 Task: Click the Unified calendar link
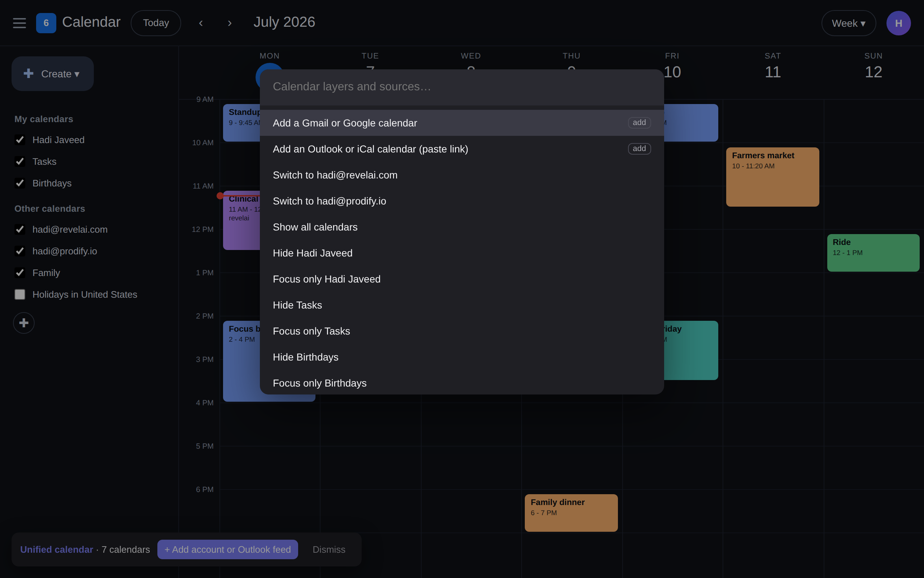(x=57, y=549)
